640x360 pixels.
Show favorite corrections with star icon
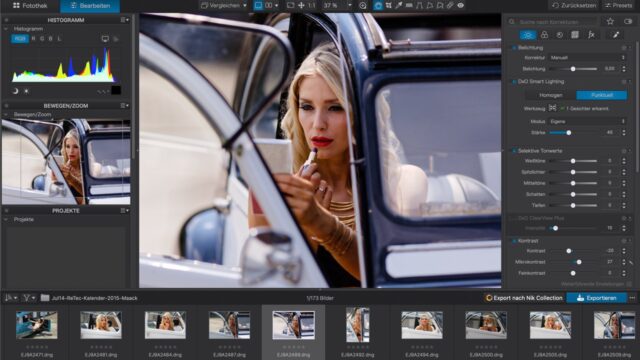[610, 21]
